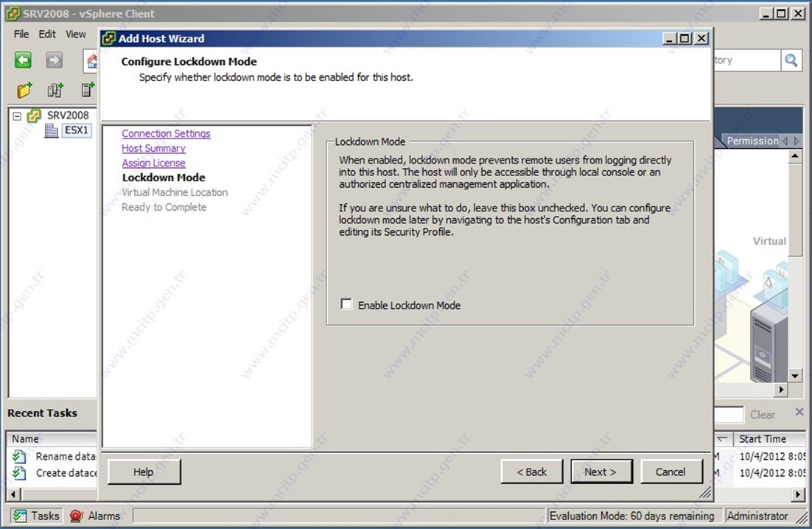Minimize the Add Host Wizard window
The image size is (812, 529).
tap(670, 38)
